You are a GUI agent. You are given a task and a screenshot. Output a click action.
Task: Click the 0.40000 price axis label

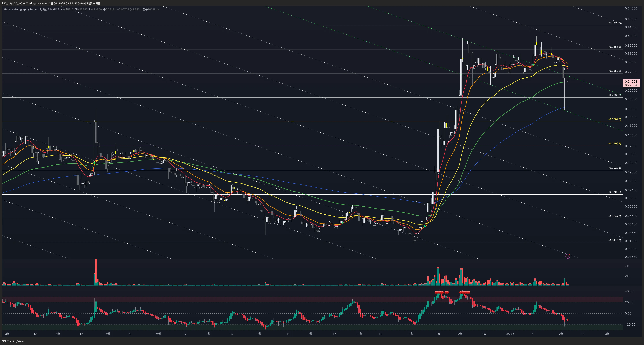pyautogui.click(x=631, y=36)
